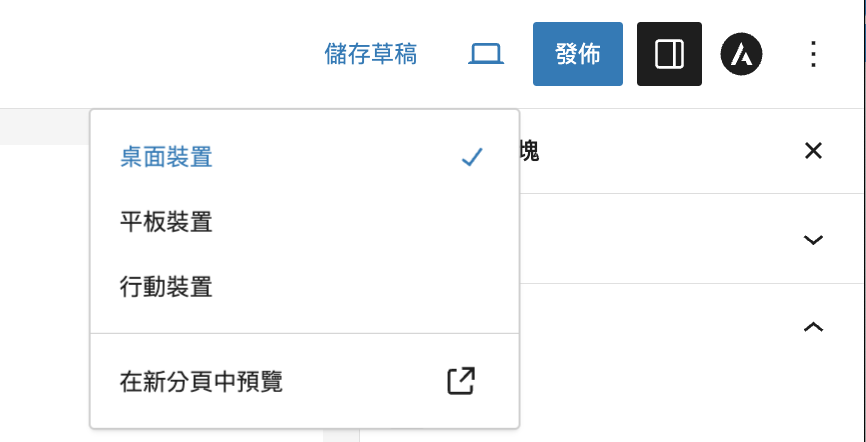866x442 pixels.
Task: Choose 在新分頁中預覽 from the menu
Action: tap(304, 381)
